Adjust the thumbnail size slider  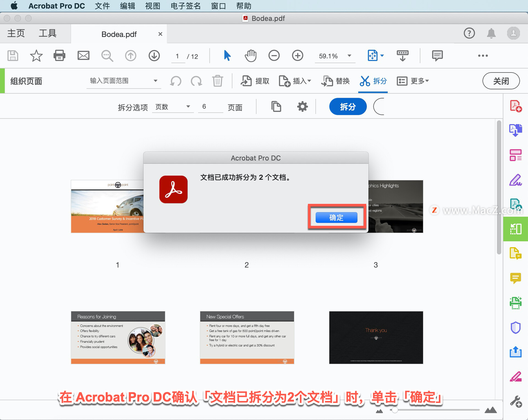[395, 410]
